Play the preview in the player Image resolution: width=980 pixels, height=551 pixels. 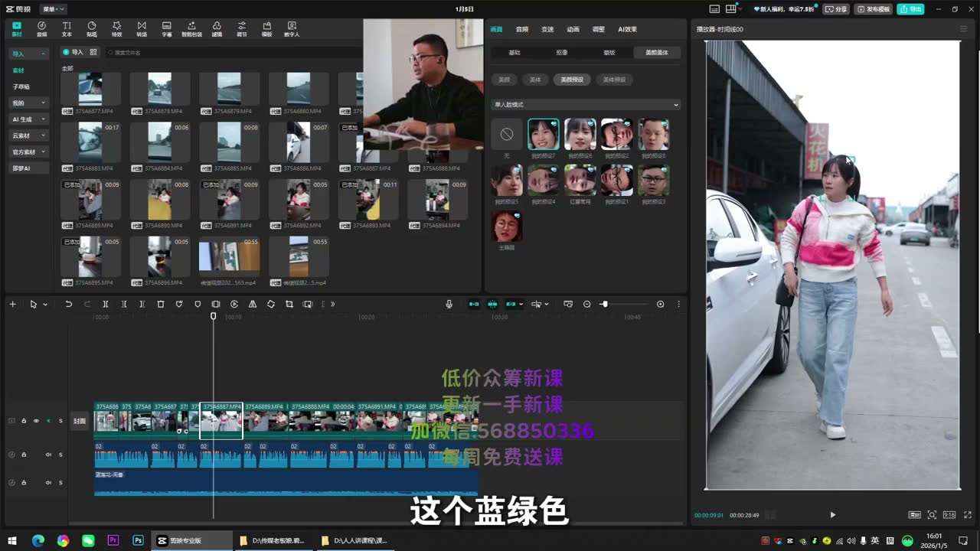coord(832,515)
